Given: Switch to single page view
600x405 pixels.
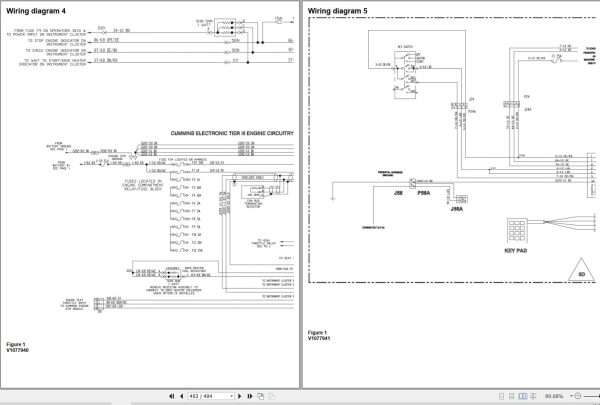Looking at the screenshot, I should click(502, 396).
